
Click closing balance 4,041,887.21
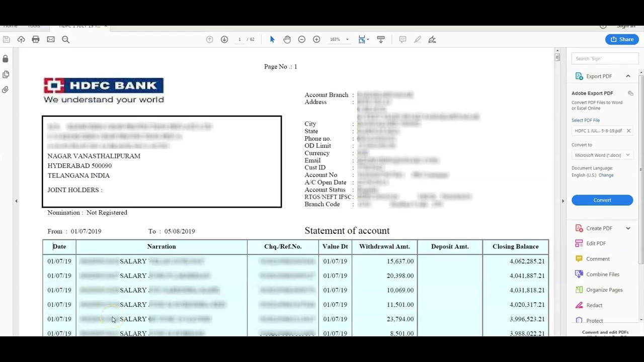(x=527, y=276)
